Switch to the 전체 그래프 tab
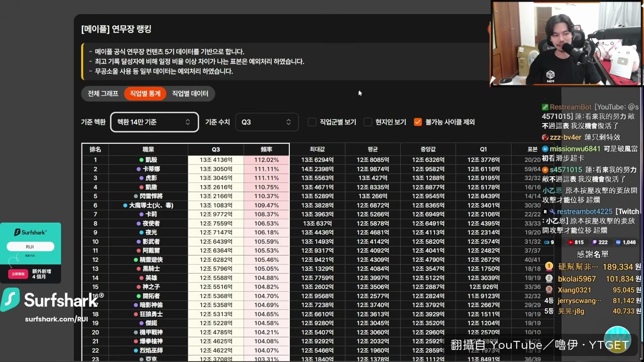The image size is (644, 362). (103, 94)
